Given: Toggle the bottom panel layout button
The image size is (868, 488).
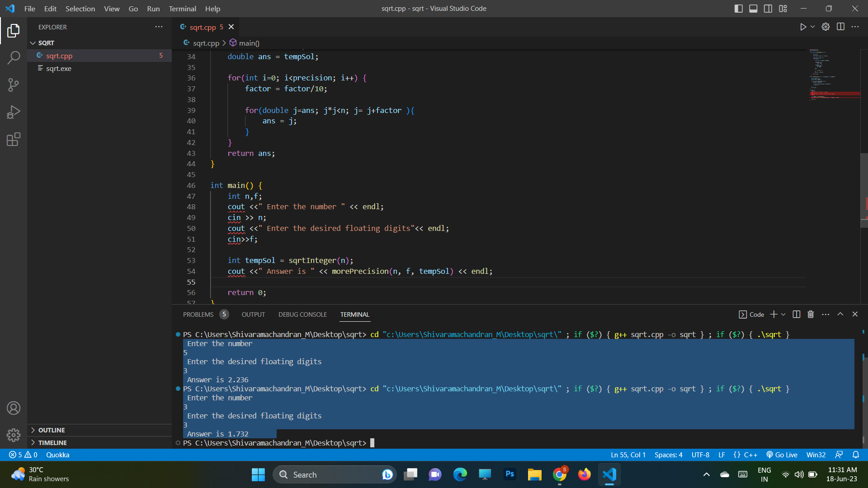Looking at the screenshot, I should click(x=753, y=9).
